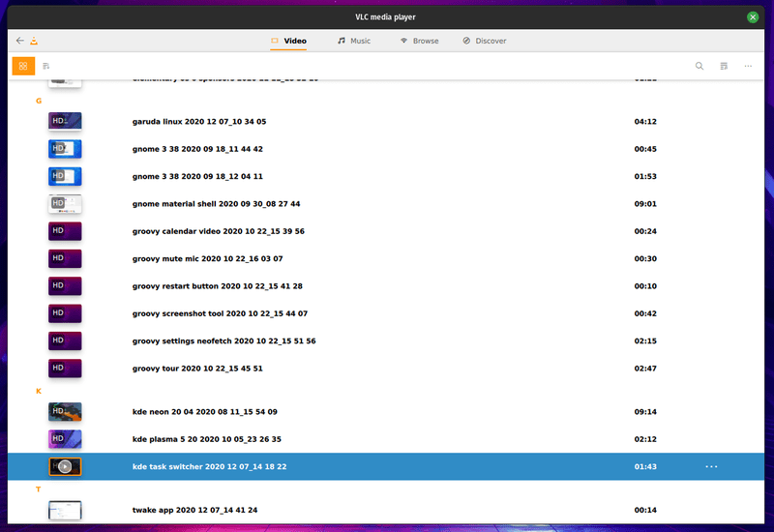Play the kde task switcher thumbnail
Viewport: 774px width, 532px height.
pyautogui.click(x=65, y=466)
